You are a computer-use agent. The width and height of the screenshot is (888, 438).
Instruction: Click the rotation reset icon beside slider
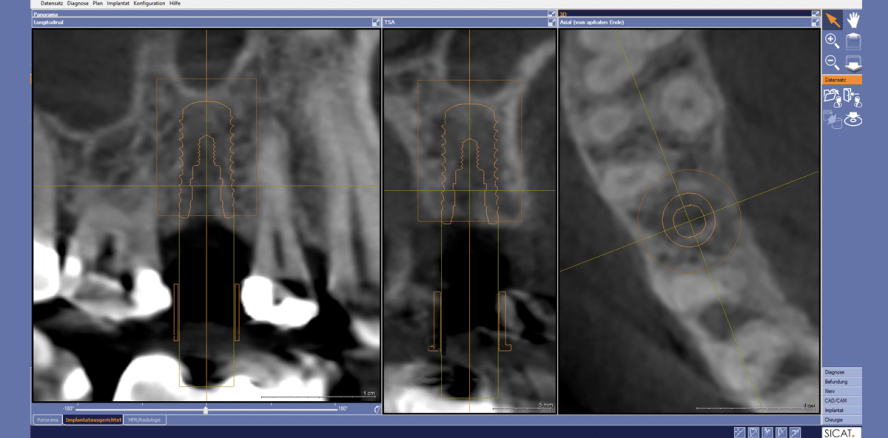377,409
